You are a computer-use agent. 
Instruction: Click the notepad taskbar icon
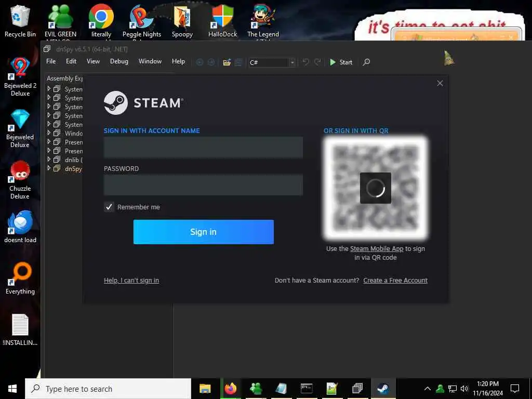pyautogui.click(x=281, y=389)
